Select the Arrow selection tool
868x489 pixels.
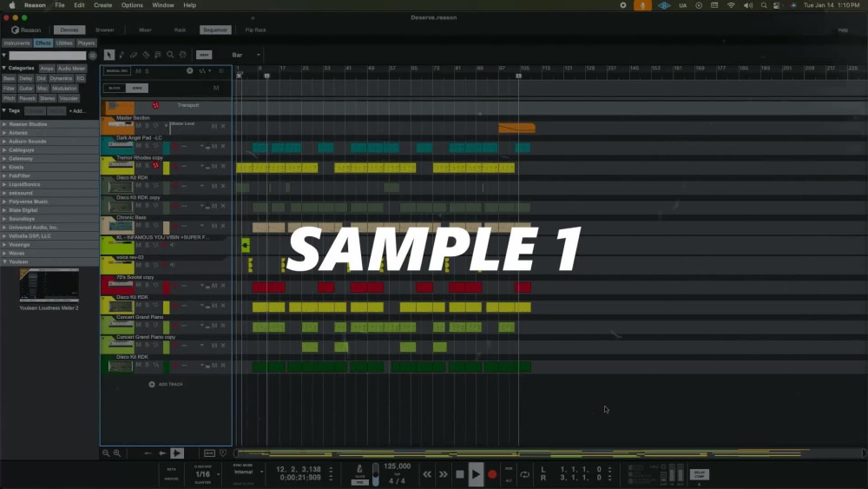109,55
